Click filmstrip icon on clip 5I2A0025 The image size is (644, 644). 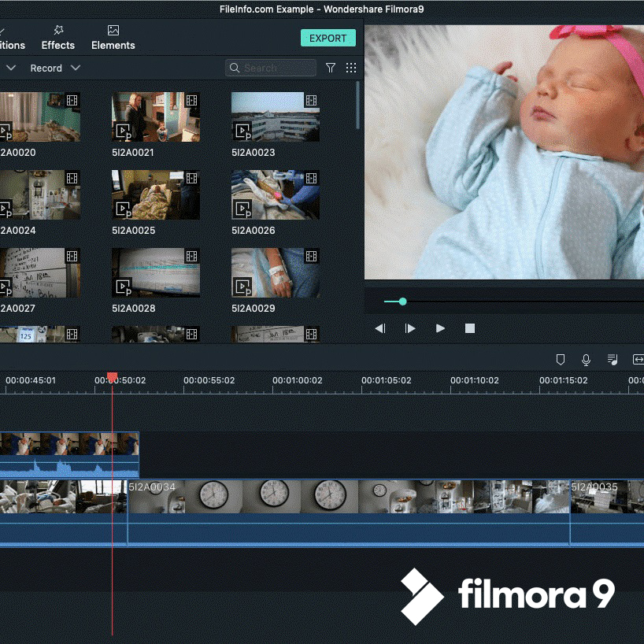(x=191, y=178)
